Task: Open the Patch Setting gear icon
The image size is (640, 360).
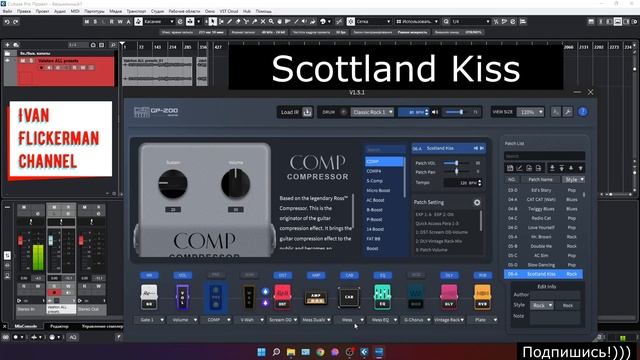Action: tap(477, 202)
